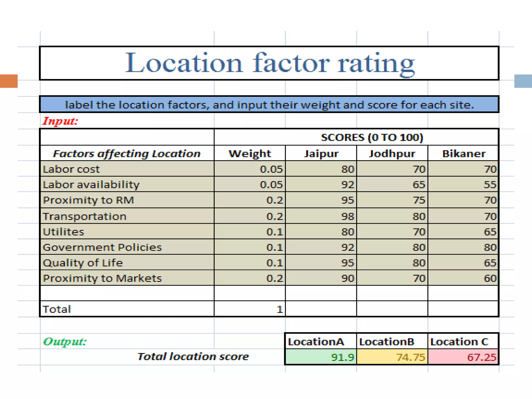Select the Labor cost row label

click(x=127, y=169)
